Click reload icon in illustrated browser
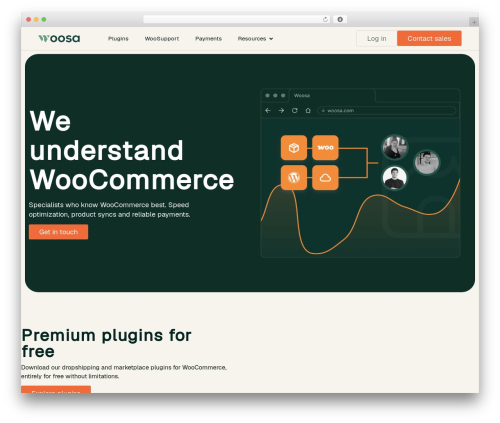This screenshot has width=500, height=423. tap(295, 110)
